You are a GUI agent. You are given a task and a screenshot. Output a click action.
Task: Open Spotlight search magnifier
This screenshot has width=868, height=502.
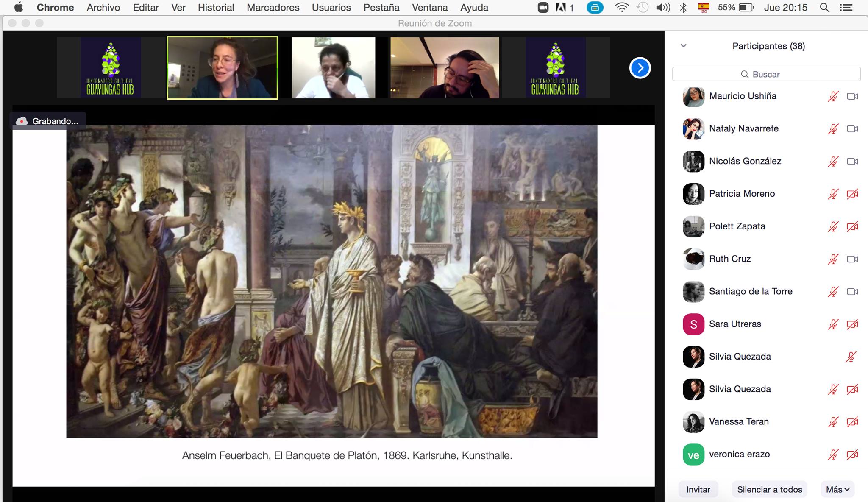click(x=824, y=8)
